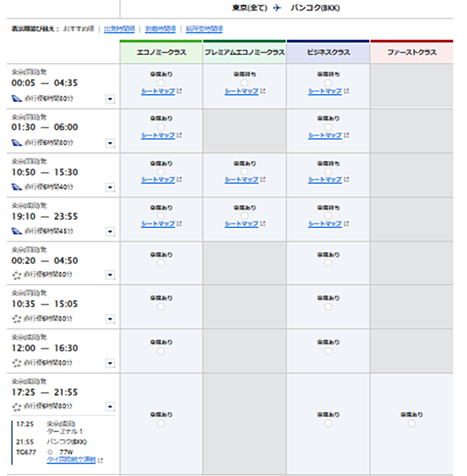This screenshot has height=476, width=467.
Task: Click ビジネスクラス column header
Action: [x=328, y=52]
